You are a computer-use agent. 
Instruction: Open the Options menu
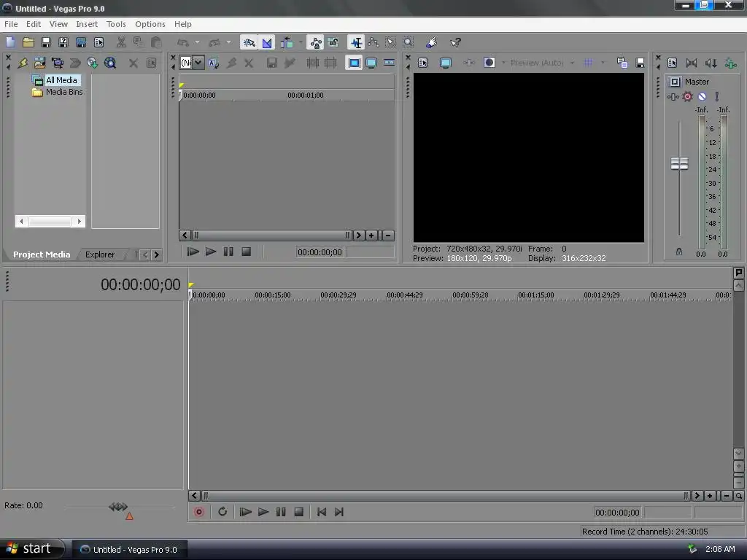point(150,24)
